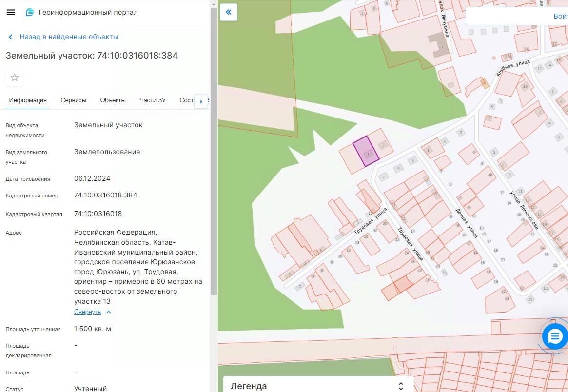Click the address text starting Российская Федерация

tap(138, 267)
